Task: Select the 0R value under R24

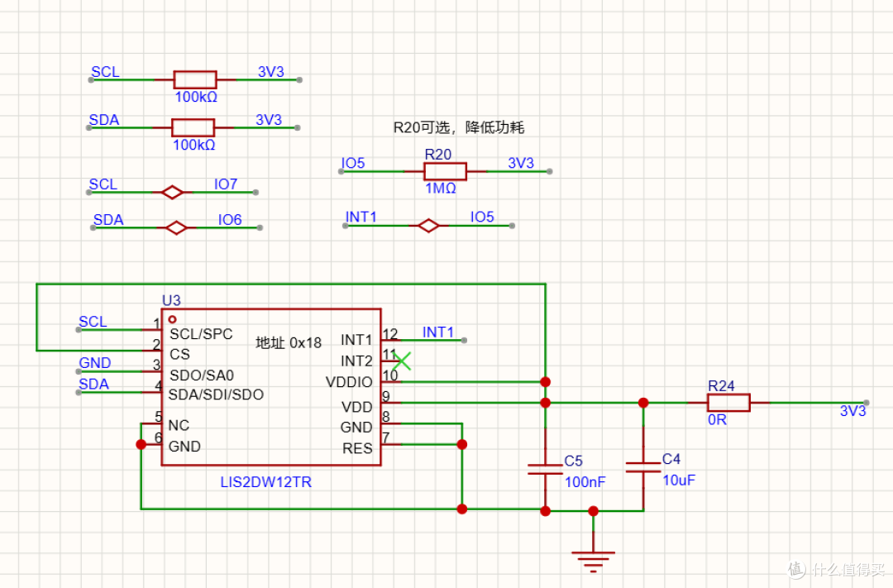Action: [x=717, y=420]
